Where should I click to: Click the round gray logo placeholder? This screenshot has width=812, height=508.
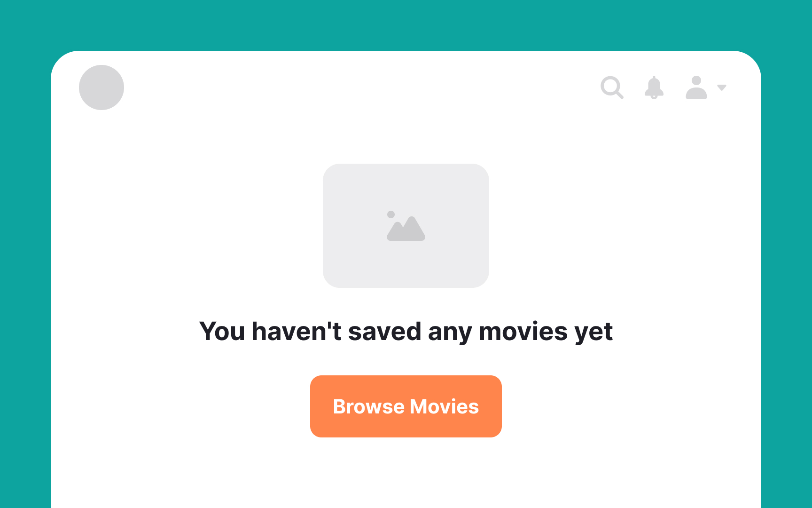(101, 87)
